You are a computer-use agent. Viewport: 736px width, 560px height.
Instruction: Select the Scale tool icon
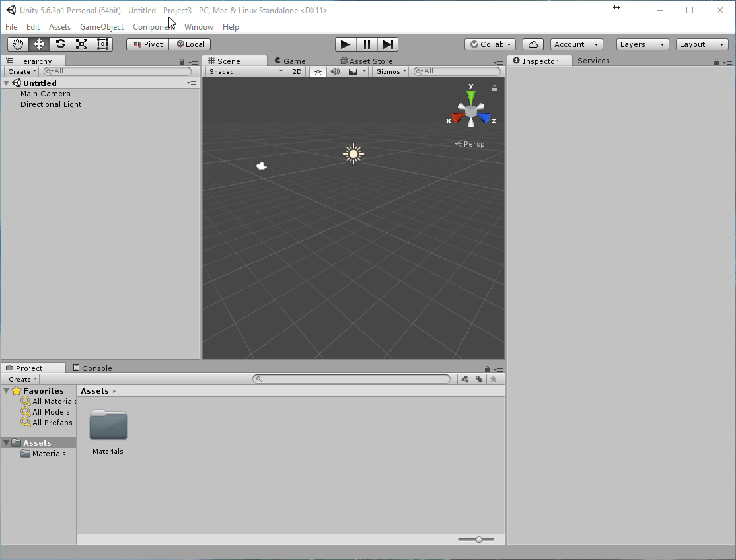[81, 44]
